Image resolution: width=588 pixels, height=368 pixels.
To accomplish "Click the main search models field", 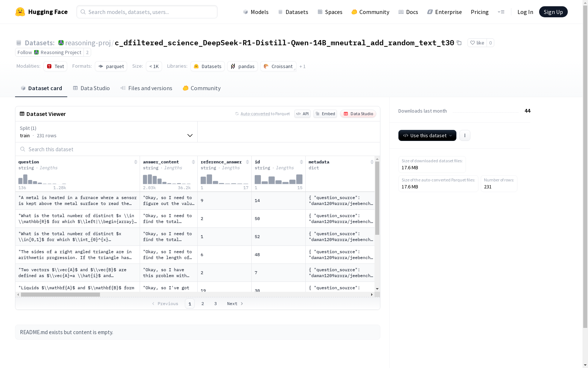I will [x=147, y=12].
